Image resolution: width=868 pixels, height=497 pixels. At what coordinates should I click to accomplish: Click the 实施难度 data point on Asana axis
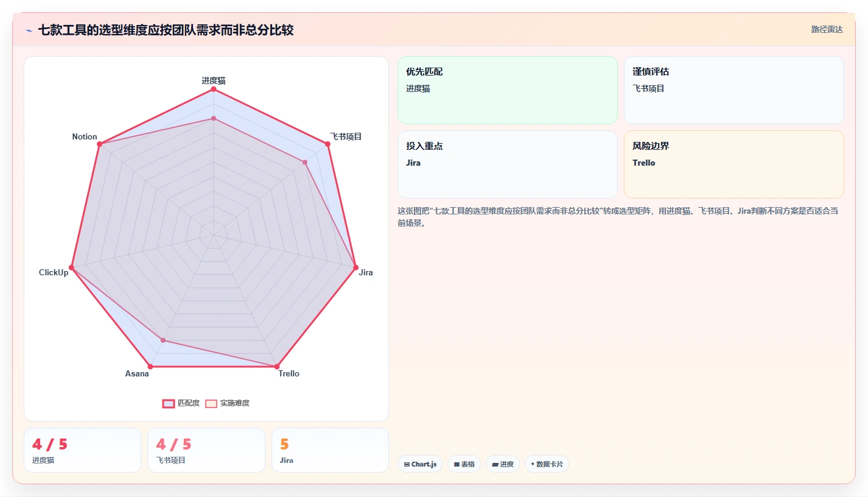[x=163, y=340]
